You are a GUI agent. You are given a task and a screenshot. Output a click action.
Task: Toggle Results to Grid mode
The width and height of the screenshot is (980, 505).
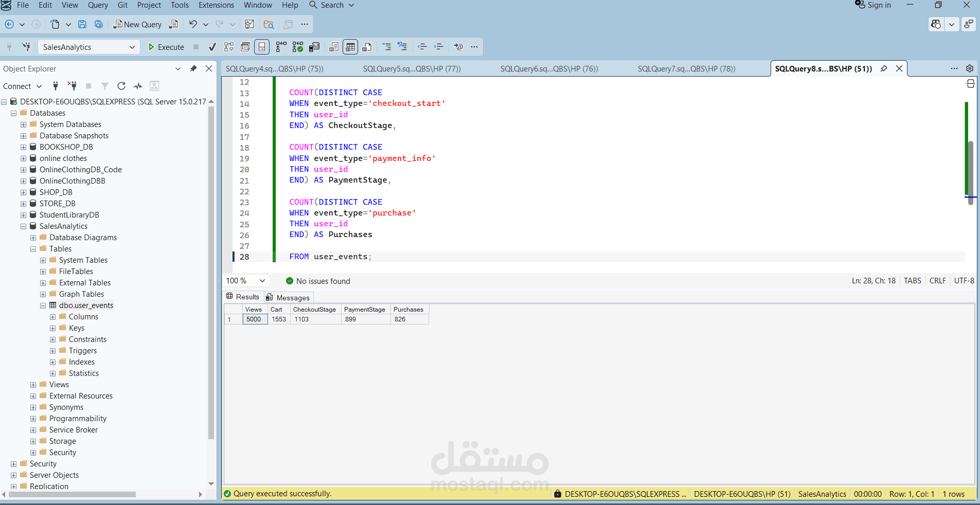pos(350,47)
